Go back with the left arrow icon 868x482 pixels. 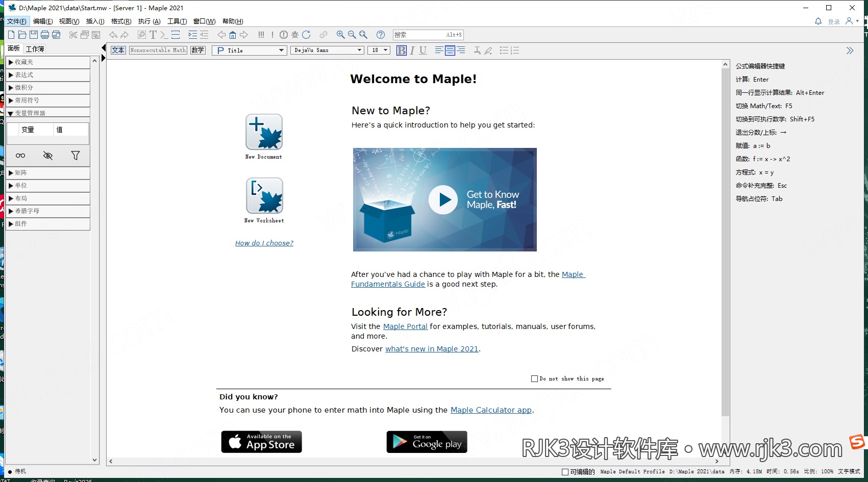tap(221, 35)
